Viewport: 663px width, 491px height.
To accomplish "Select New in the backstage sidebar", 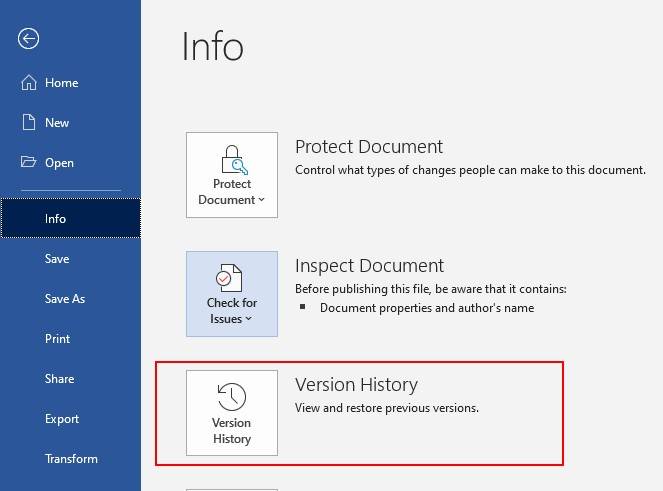I will (71, 123).
